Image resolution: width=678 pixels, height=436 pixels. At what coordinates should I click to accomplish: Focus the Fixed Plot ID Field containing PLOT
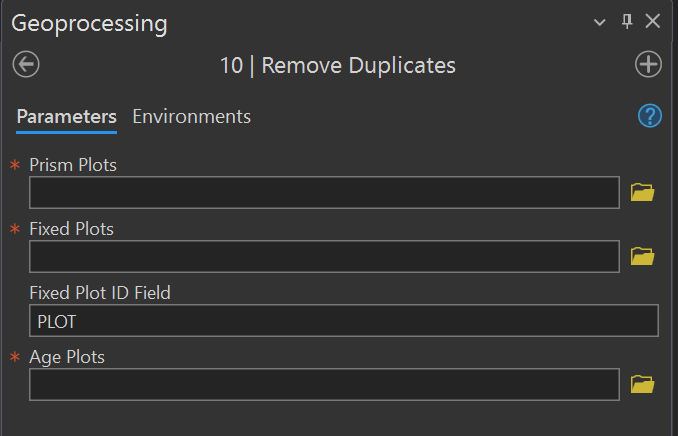point(343,321)
